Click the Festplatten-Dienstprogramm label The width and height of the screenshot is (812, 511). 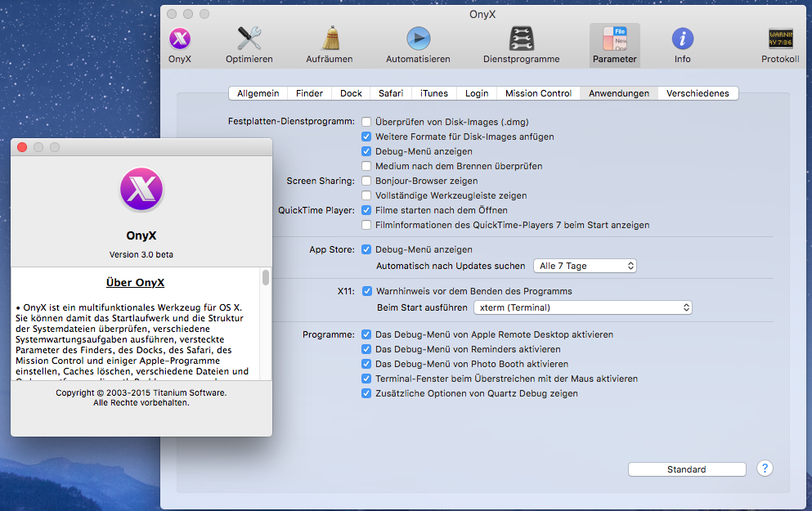pyautogui.click(x=291, y=121)
